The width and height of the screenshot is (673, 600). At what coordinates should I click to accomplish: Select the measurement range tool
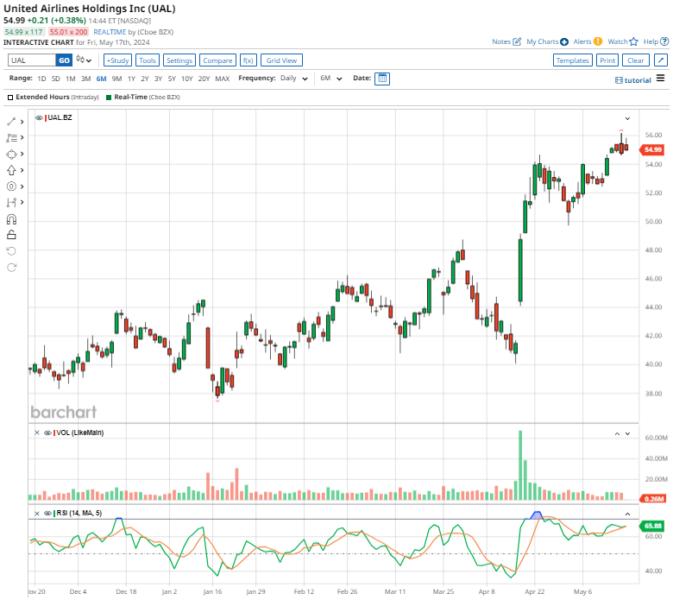tap(11, 202)
